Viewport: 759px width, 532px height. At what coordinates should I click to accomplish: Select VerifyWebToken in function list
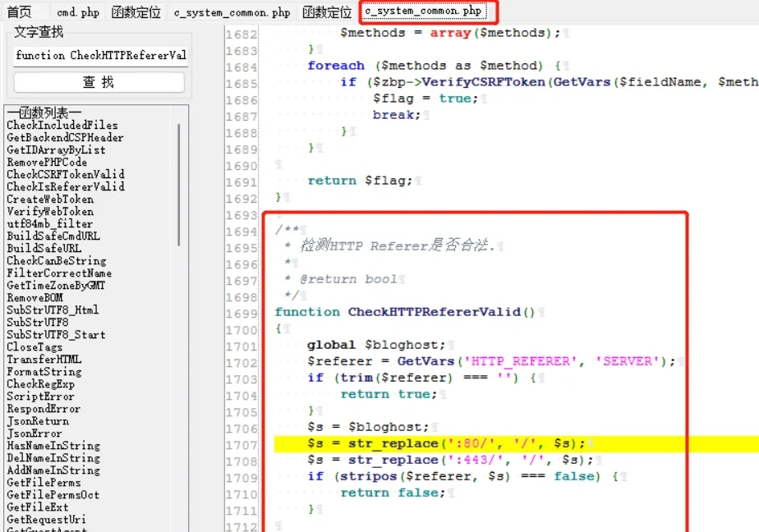pos(50,211)
